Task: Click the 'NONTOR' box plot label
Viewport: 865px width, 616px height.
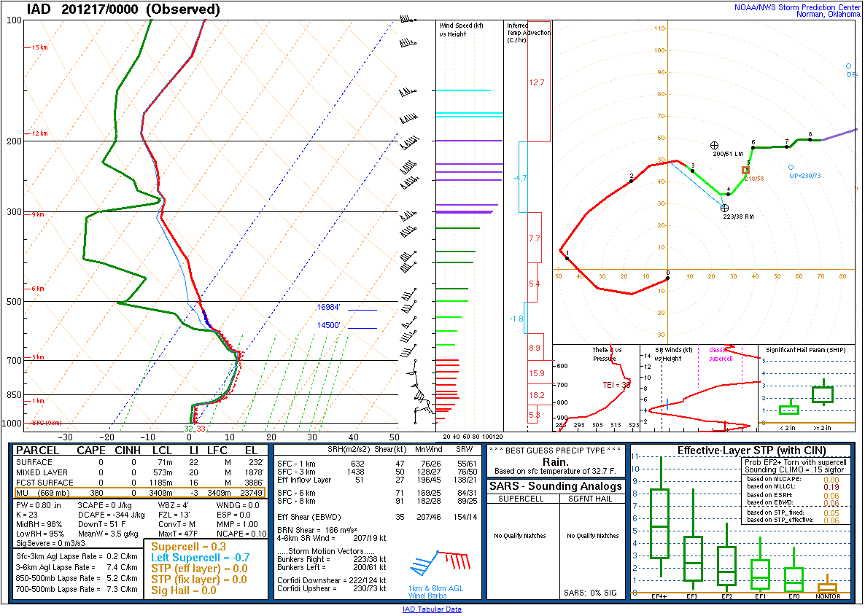Action: tap(828, 596)
